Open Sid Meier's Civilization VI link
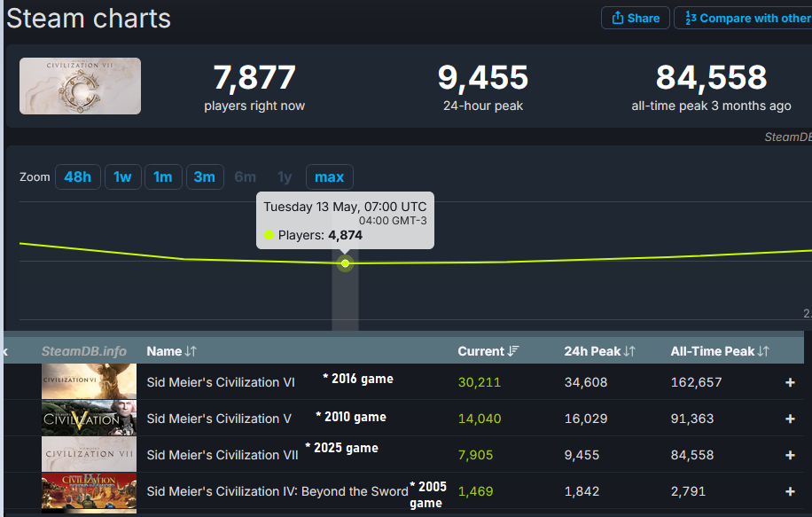The image size is (812, 517). coord(221,382)
